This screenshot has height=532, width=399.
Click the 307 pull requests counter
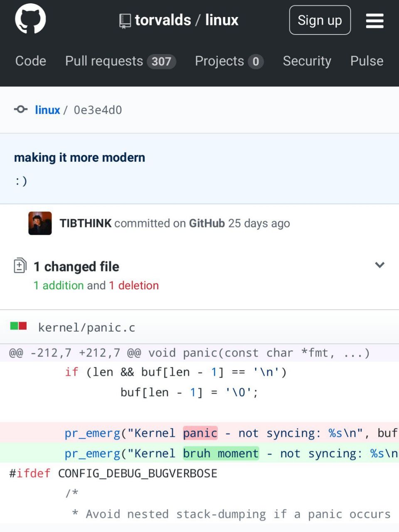(x=161, y=62)
